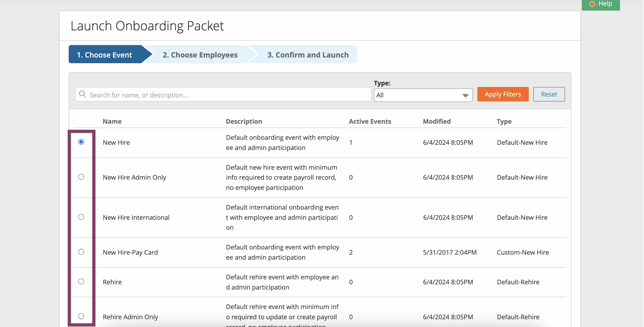Click the New Hire event name

coord(116,142)
